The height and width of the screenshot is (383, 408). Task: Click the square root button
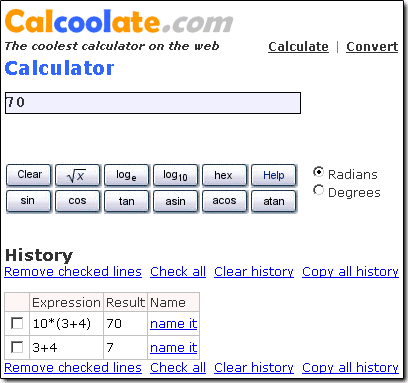point(77,175)
